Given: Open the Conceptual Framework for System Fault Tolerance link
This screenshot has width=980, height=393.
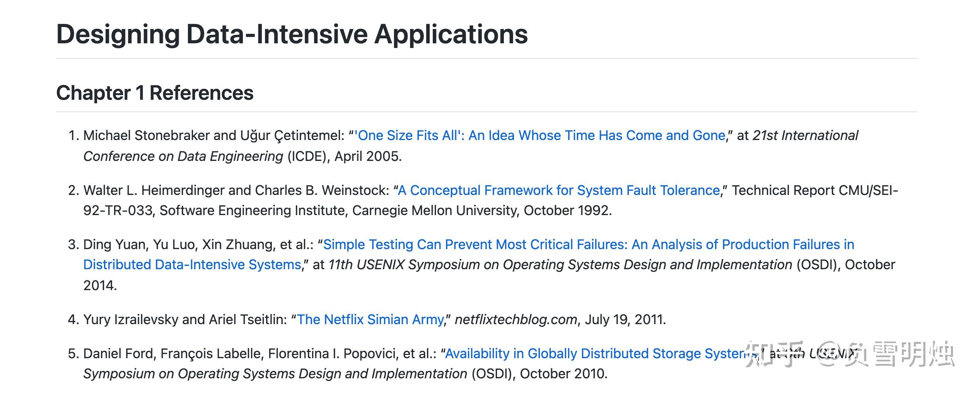Looking at the screenshot, I should 559,191.
